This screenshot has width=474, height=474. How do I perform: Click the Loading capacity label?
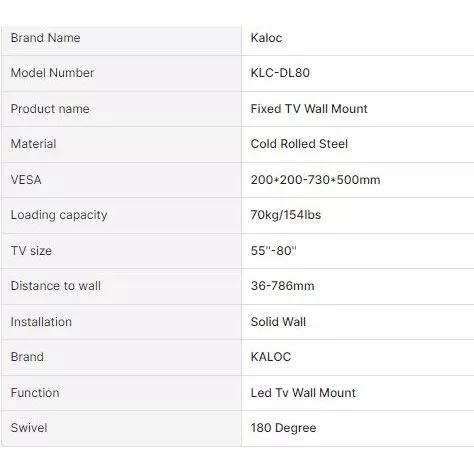tap(59, 215)
